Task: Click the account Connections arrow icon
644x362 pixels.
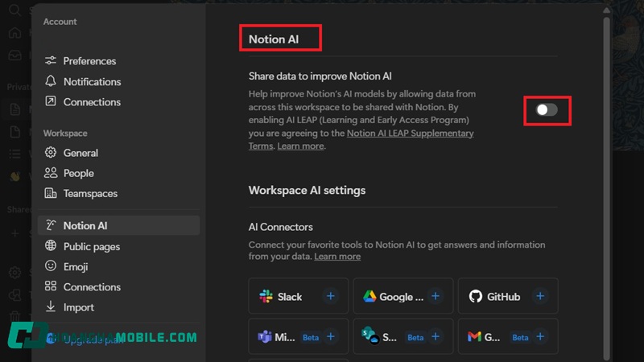Action: [x=51, y=102]
